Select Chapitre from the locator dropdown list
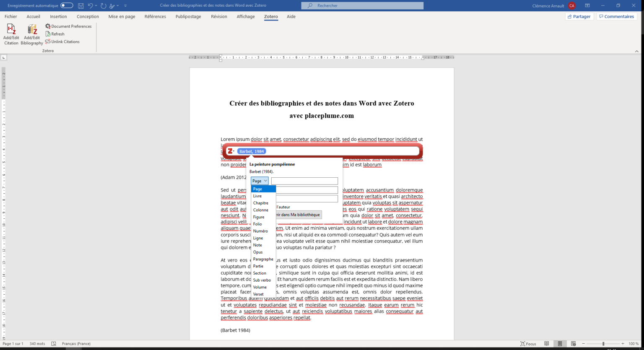644x350 pixels. click(261, 203)
